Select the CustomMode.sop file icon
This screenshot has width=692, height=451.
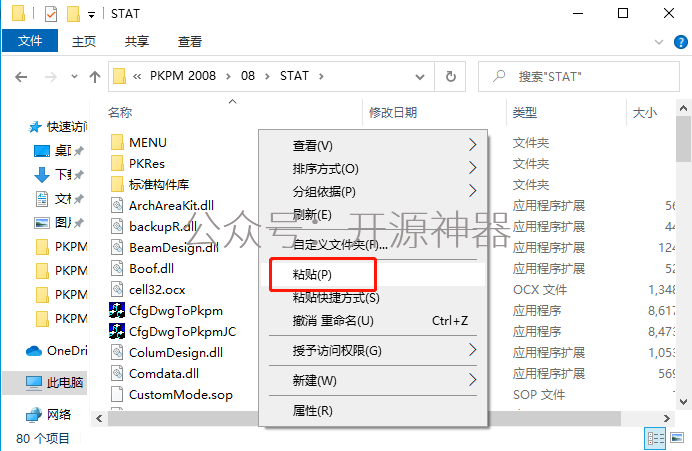click(117, 395)
